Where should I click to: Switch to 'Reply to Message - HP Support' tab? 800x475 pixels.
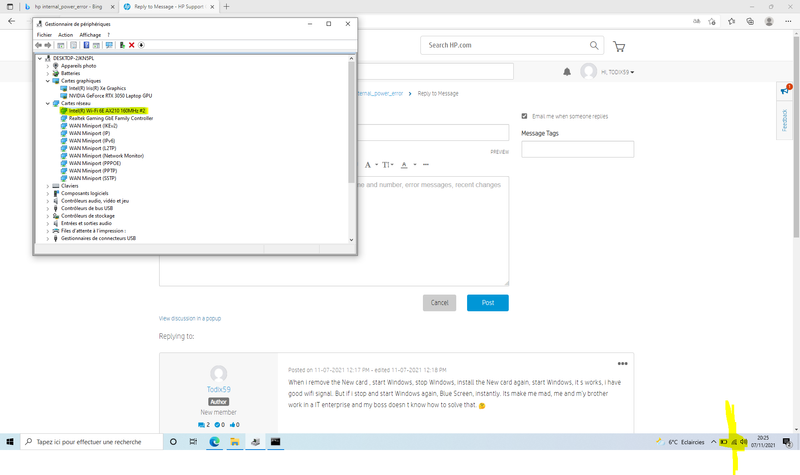[168, 7]
